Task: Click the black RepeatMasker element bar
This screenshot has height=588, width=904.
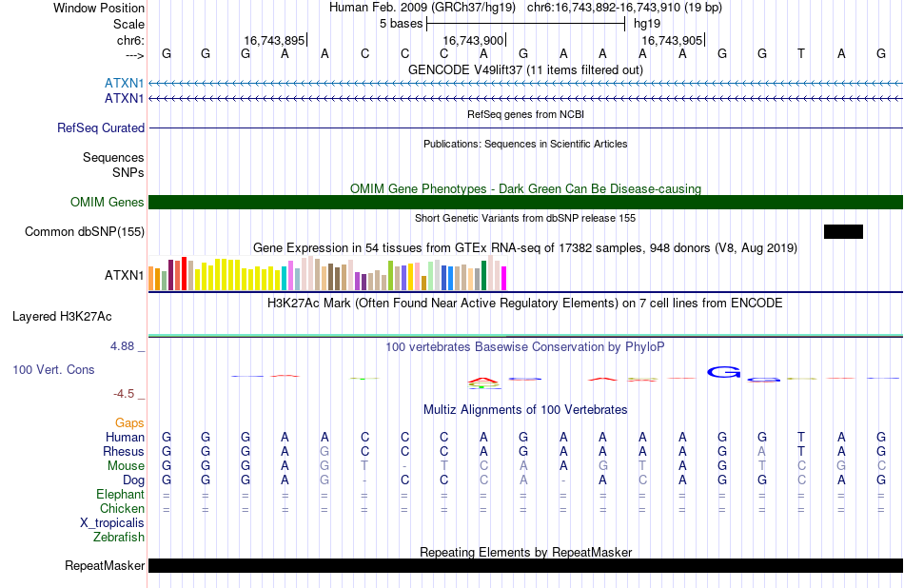Action: (525, 565)
